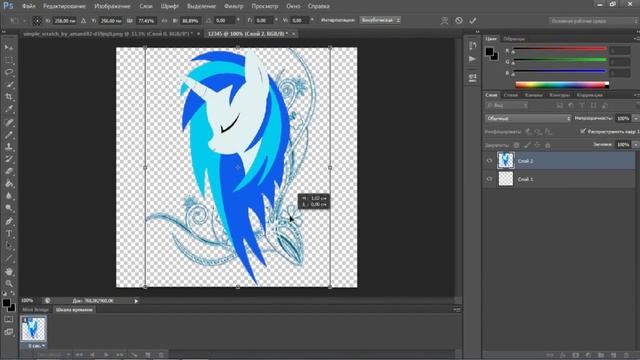Click the foreground color in toolbox
Viewport: 640px width, 360px height.
point(7,303)
